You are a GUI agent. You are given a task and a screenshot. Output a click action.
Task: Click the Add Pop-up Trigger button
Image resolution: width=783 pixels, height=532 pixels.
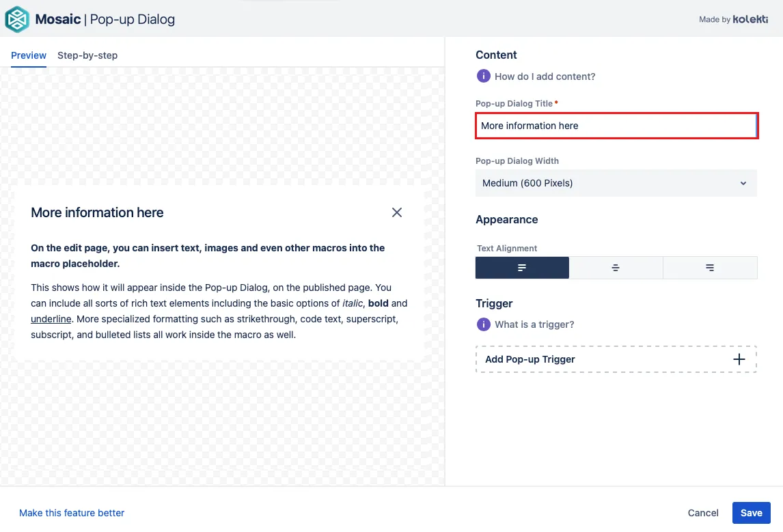click(x=616, y=359)
